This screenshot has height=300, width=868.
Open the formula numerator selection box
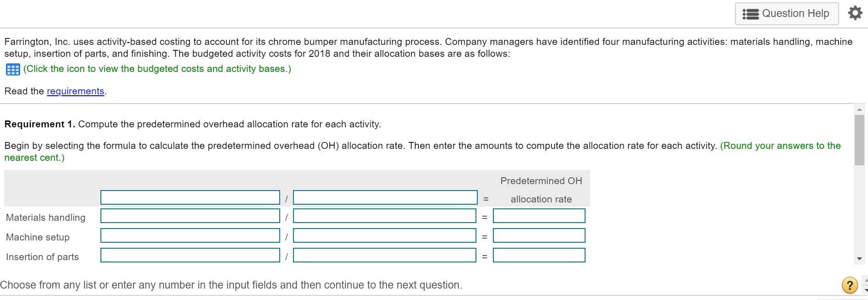(190, 197)
